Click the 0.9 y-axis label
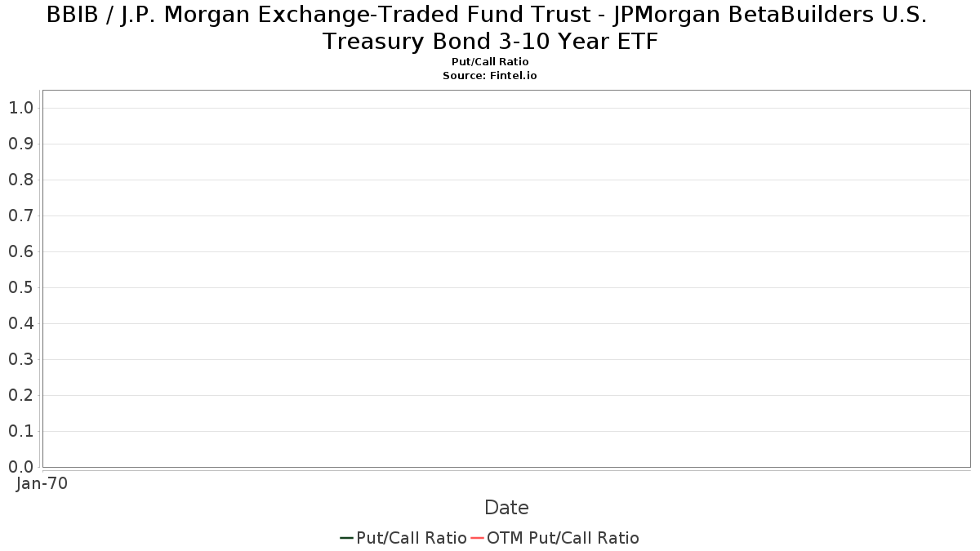980x551 pixels. (21, 144)
